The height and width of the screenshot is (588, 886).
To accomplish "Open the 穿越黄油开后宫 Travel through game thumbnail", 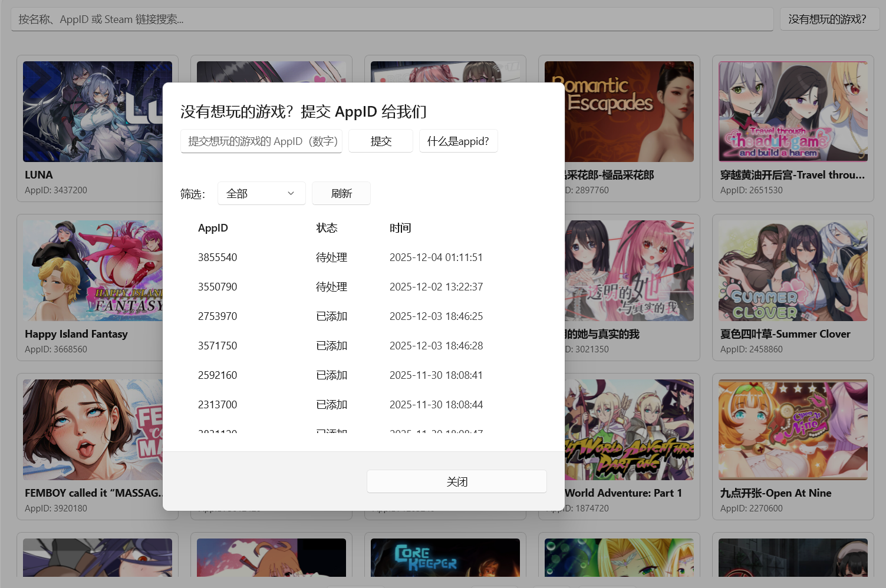I will [x=793, y=111].
